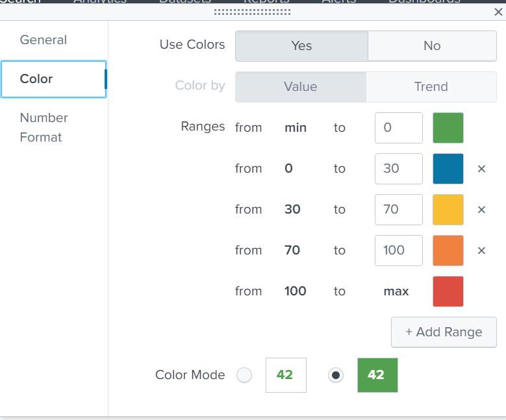Viewport: 506px width, 420px height.
Task: Click the green 42 color mode preview
Action: (x=377, y=375)
